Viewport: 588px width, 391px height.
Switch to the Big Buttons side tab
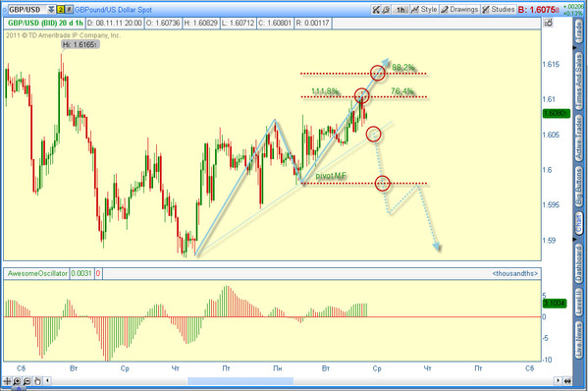578,186
